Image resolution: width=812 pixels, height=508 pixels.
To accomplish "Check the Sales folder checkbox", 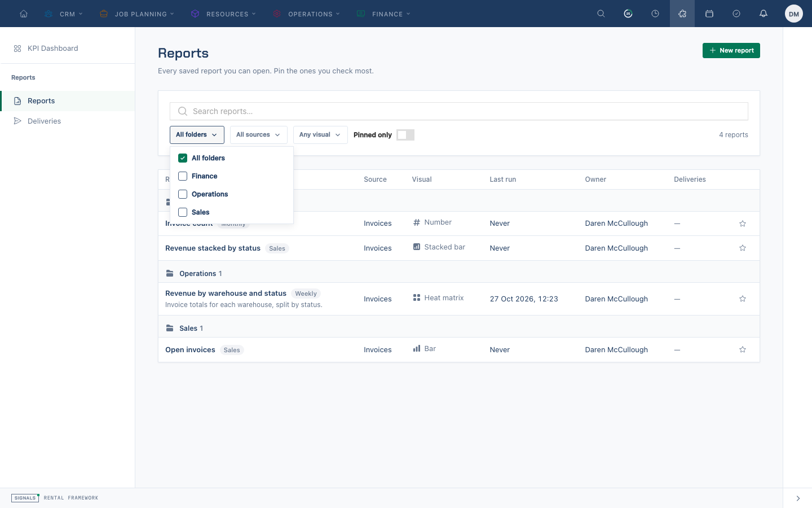I will 183,212.
